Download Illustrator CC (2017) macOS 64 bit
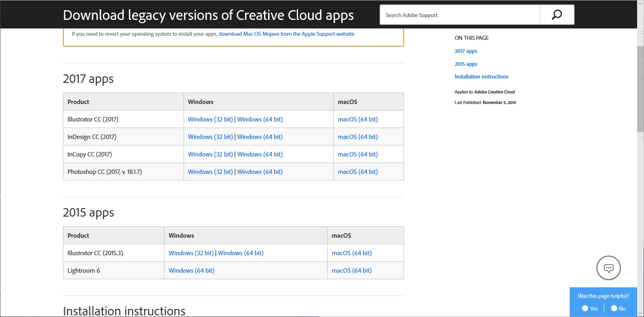This screenshot has height=317, width=644. [x=358, y=119]
